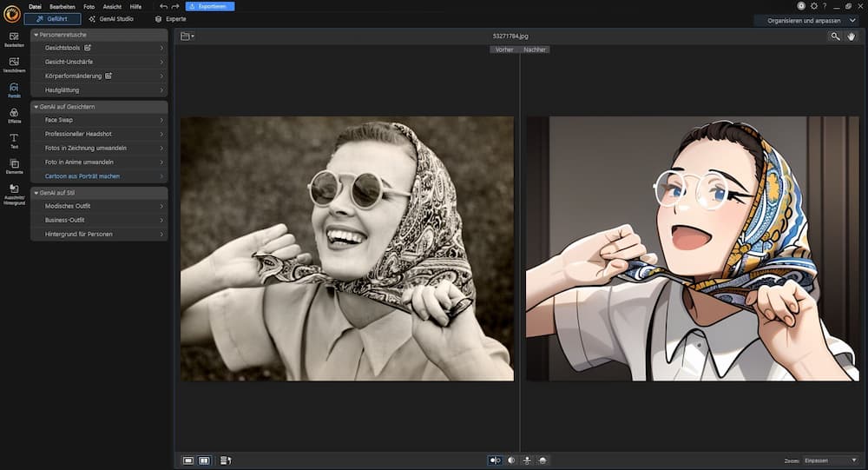The image size is (868, 470).
Task: Open the settings gear icon
Action: point(813,6)
